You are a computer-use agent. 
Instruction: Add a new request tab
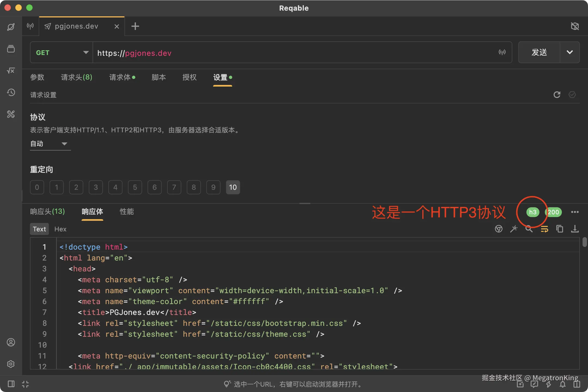click(135, 26)
